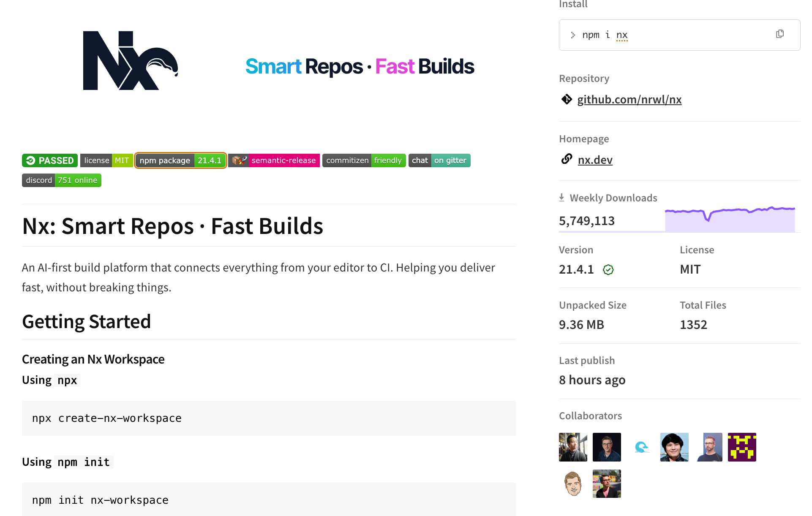Click the Weekly Downloads arrow icon
The height and width of the screenshot is (516, 812).
561,198
